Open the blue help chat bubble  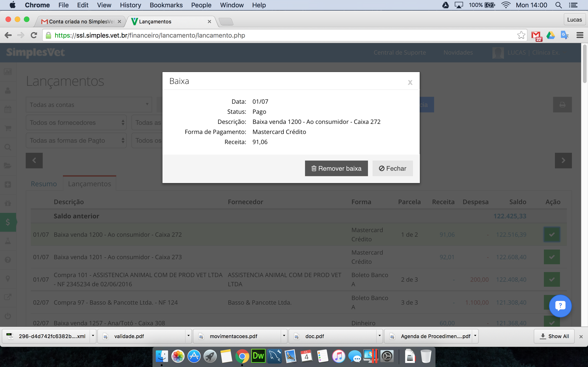tap(560, 306)
